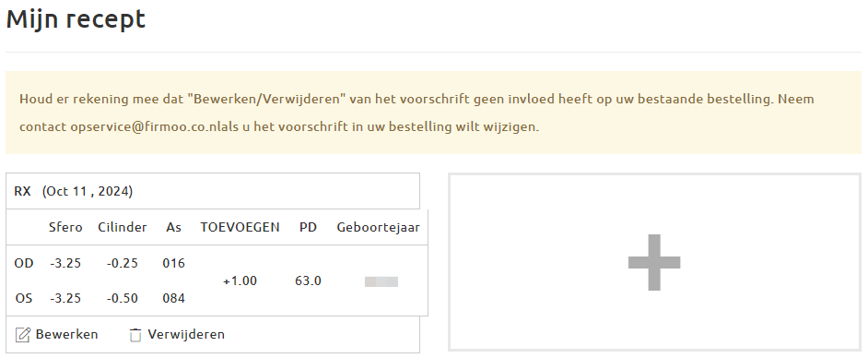The image size is (868, 358).
Task: Click the yellow notice about Bewerken/Verwijderen
Action: (x=433, y=113)
